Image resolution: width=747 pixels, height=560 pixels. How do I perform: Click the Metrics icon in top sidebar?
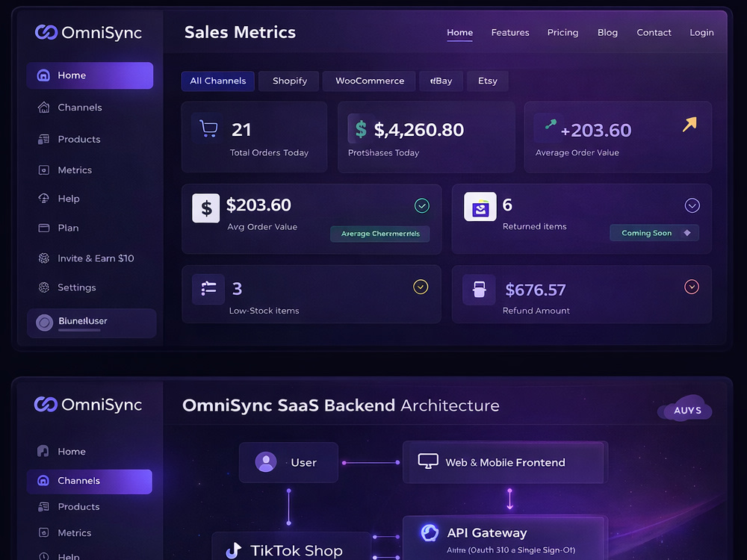pos(44,170)
